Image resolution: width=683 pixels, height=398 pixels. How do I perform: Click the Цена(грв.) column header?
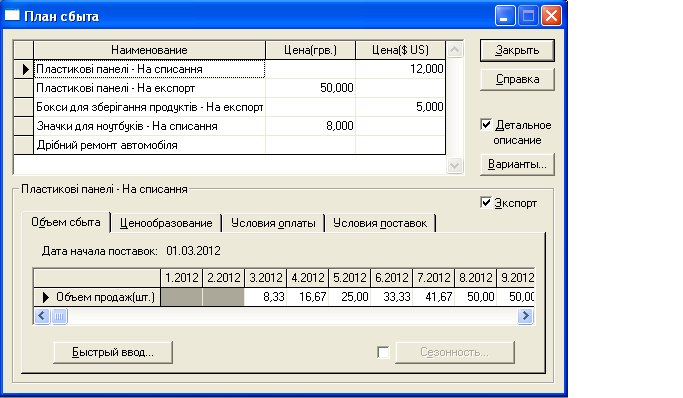tap(310, 50)
